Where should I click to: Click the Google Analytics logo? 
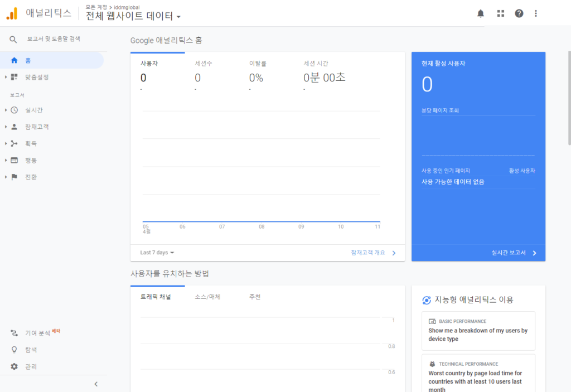pos(12,13)
